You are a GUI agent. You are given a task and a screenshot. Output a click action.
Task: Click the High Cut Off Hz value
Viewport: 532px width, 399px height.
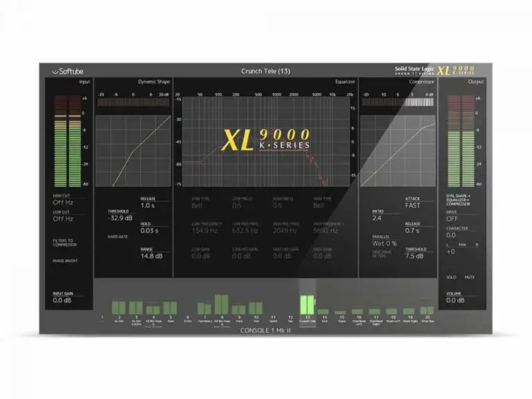(63, 202)
